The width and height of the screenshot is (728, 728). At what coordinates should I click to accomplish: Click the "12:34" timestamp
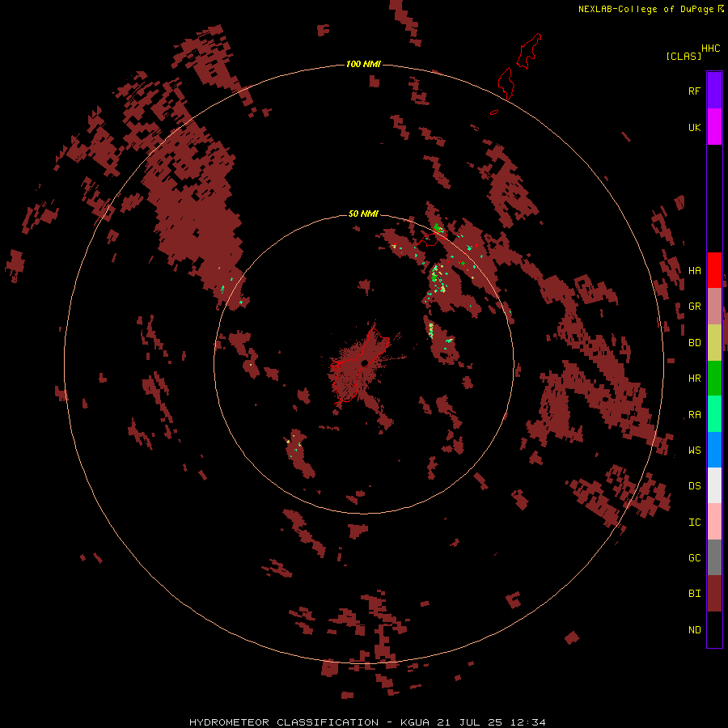528,722
